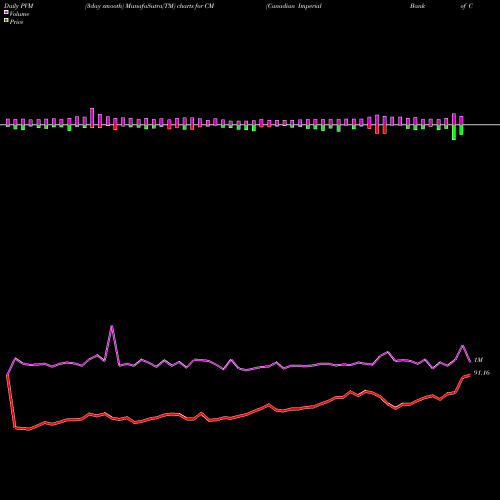500x500 pixels.
Task: Select the 'Price' legend label
Action: click(x=16, y=22)
